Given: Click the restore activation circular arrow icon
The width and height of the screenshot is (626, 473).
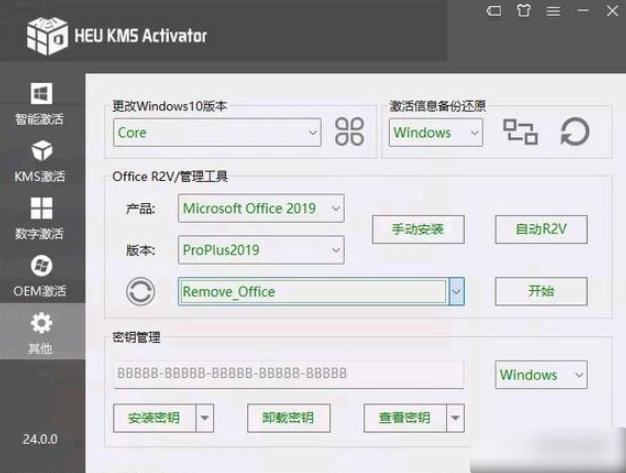Looking at the screenshot, I should pos(575,132).
